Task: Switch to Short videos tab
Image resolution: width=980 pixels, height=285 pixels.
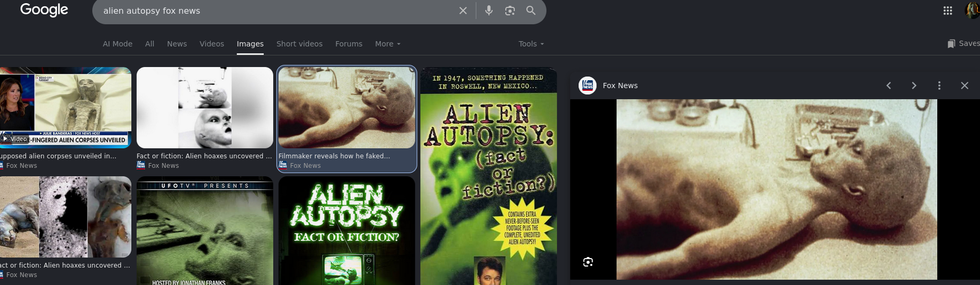Action: 299,44
